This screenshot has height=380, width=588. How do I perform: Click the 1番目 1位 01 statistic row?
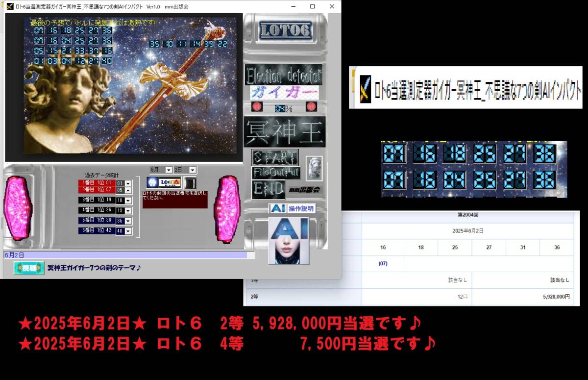[97, 183]
